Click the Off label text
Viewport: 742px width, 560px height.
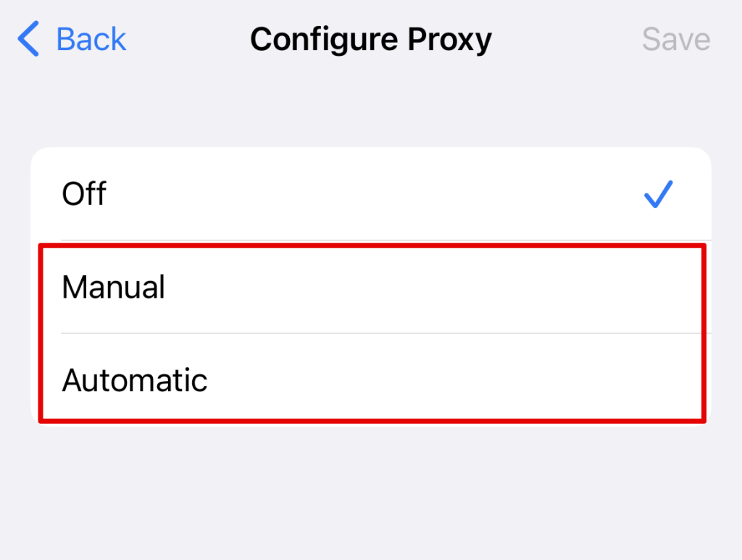coord(84,194)
